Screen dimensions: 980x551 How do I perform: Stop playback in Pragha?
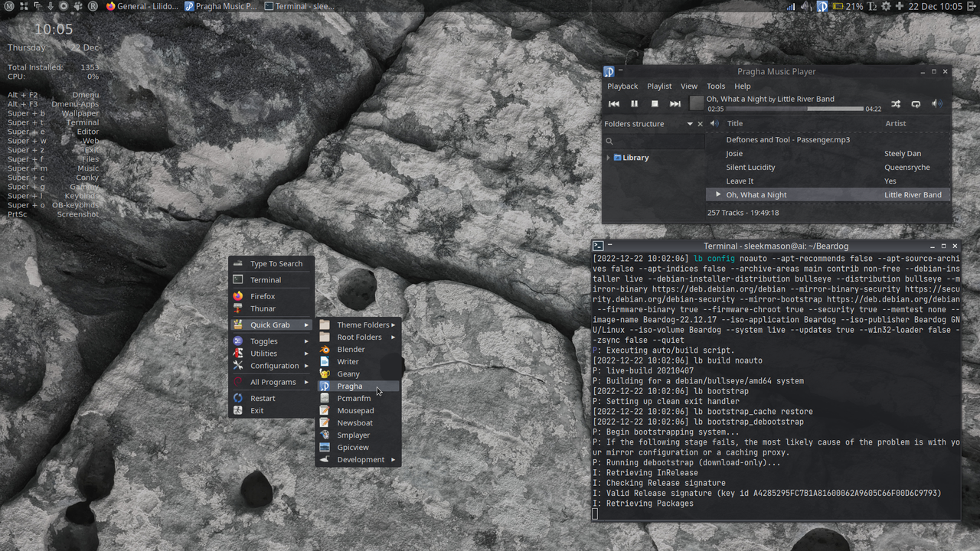click(x=655, y=104)
